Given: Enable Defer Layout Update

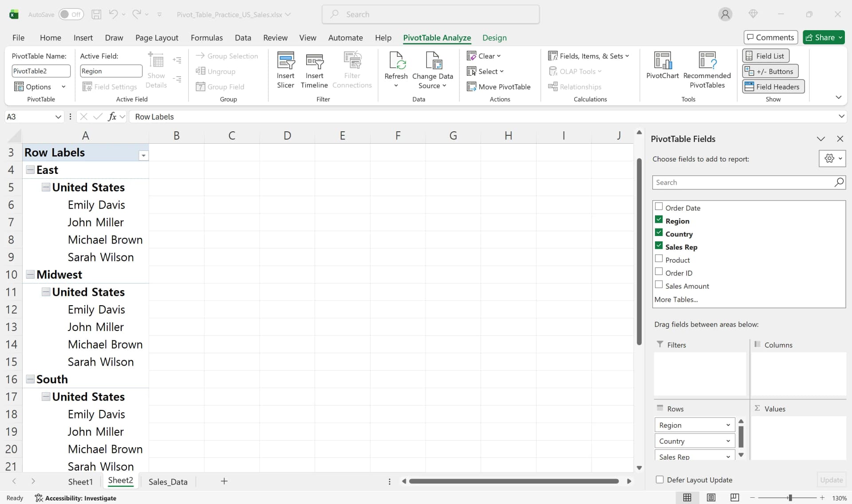Looking at the screenshot, I should tap(660, 480).
